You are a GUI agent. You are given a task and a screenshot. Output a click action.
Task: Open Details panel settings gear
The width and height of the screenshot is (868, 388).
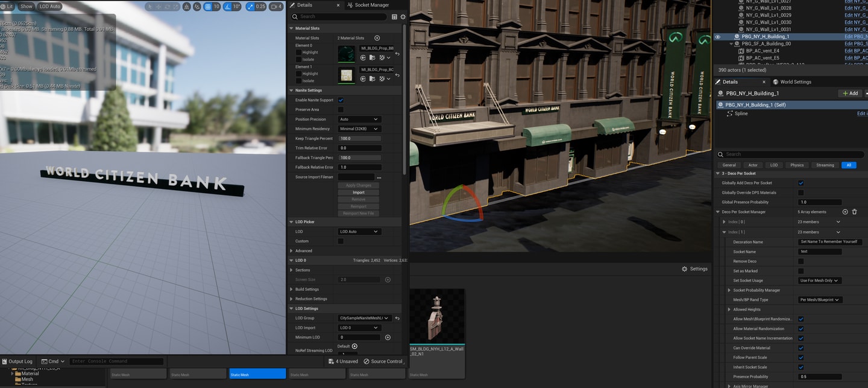coord(403,17)
